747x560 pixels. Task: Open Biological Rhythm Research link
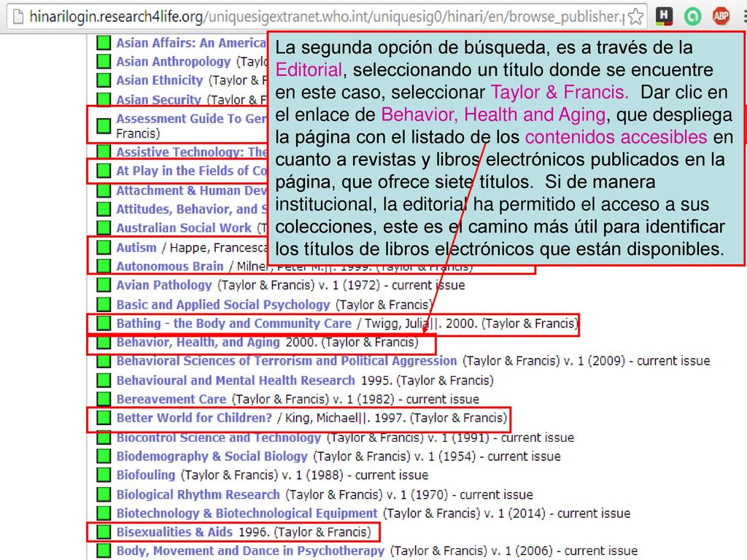198,494
